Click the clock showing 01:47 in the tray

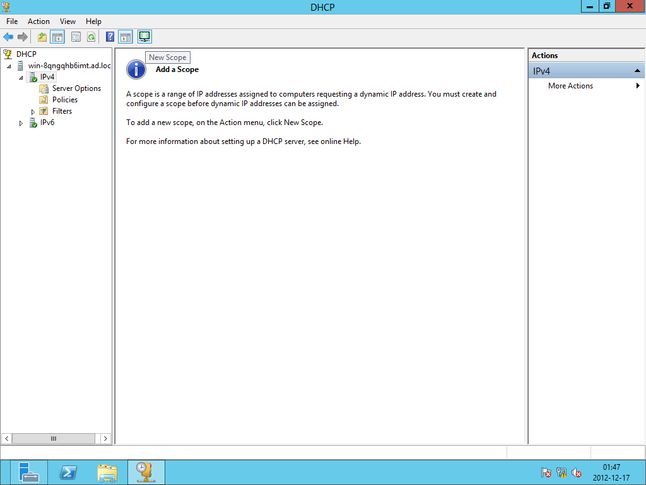[x=611, y=467]
